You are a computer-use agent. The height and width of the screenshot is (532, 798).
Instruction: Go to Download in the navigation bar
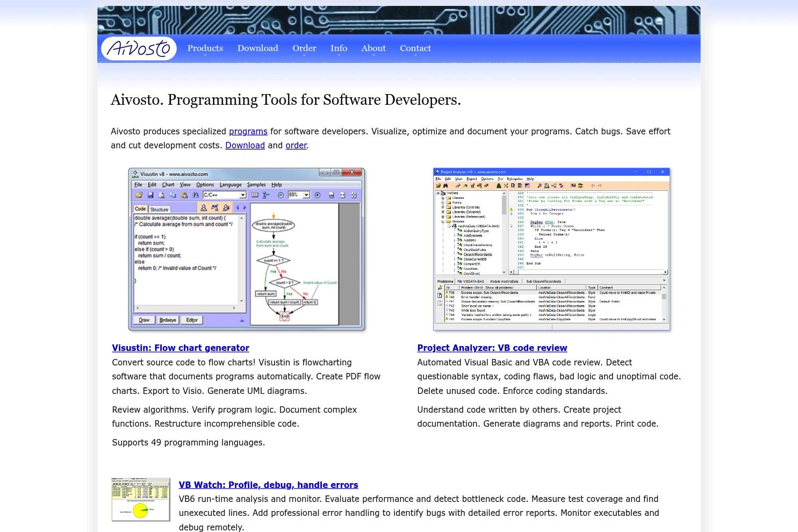coord(258,48)
